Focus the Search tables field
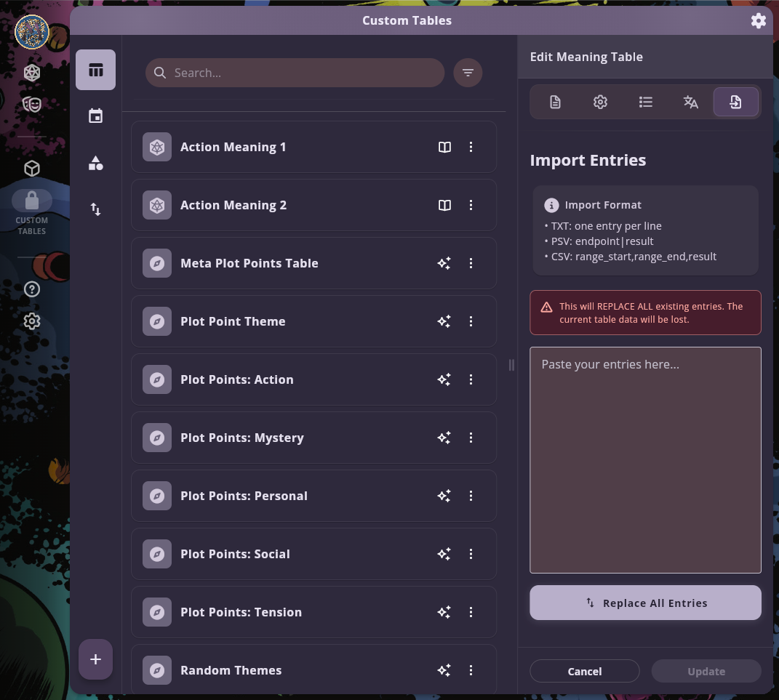 click(x=295, y=73)
